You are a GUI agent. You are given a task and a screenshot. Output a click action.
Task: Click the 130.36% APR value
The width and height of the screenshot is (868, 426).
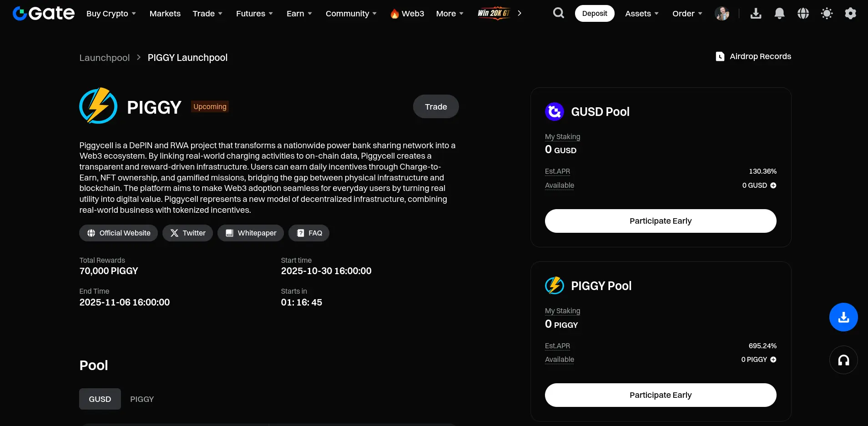point(763,171)
